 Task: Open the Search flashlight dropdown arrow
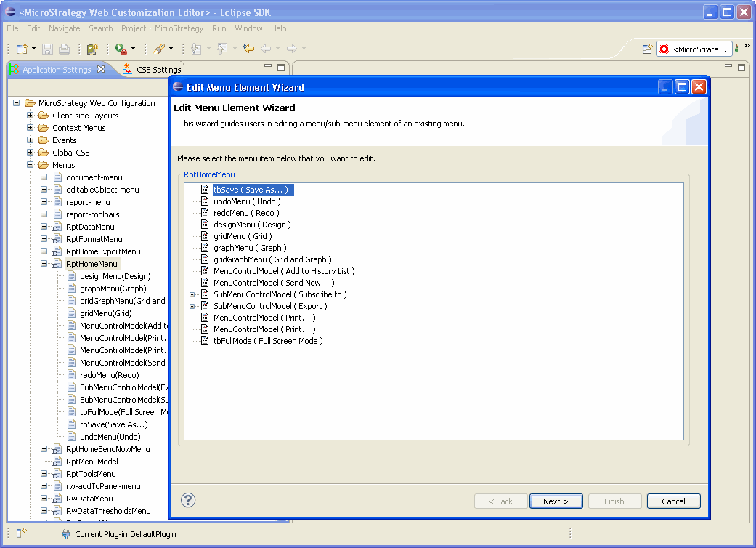pos(171,49)
